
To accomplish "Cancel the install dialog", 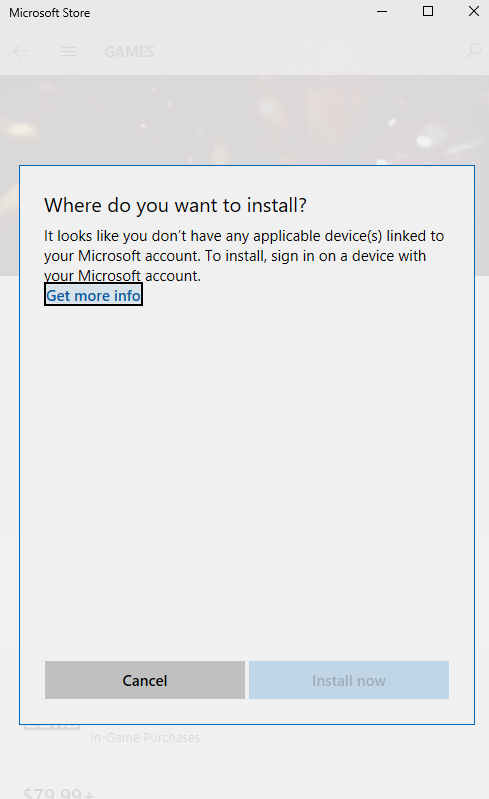I will [x=145, y=680].
